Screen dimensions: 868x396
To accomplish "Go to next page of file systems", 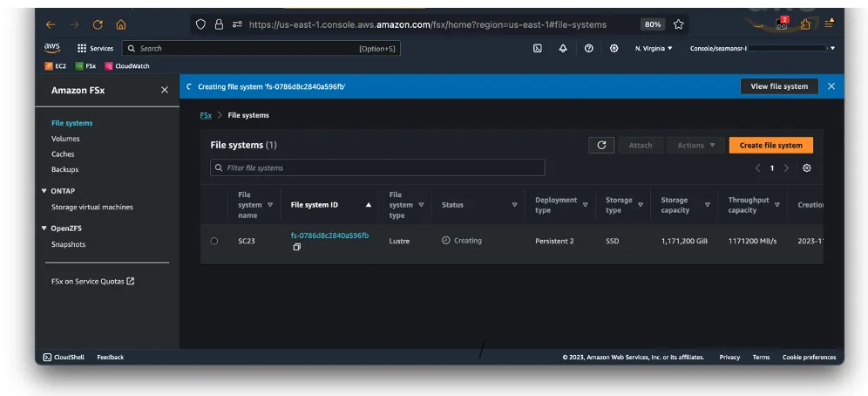I will pos(786,168).
